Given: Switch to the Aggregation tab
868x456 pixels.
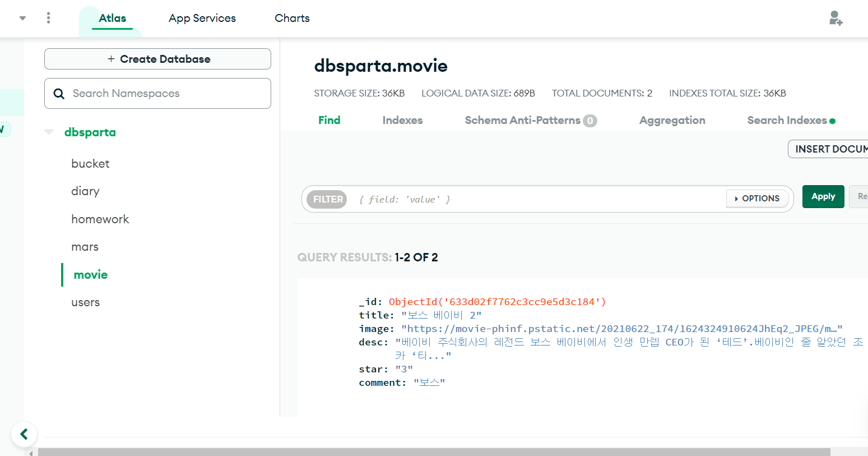Looking at the screenshot, I should click(x=672, y=120).
